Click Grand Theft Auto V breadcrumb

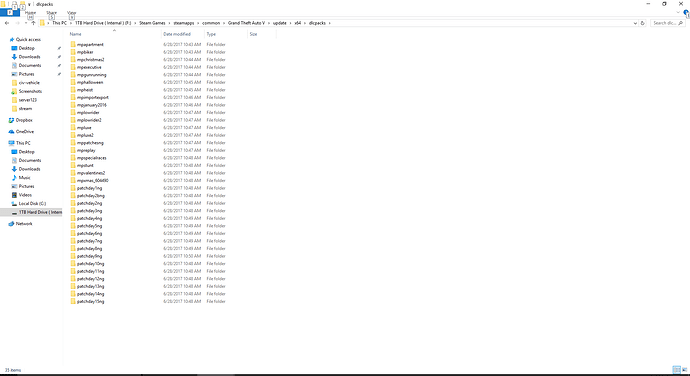pos(246,23)
